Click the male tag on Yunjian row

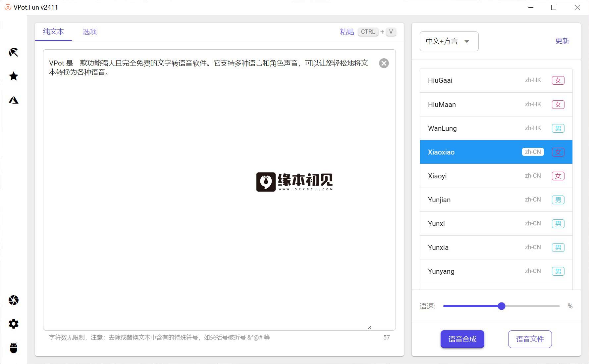point(558,200)
